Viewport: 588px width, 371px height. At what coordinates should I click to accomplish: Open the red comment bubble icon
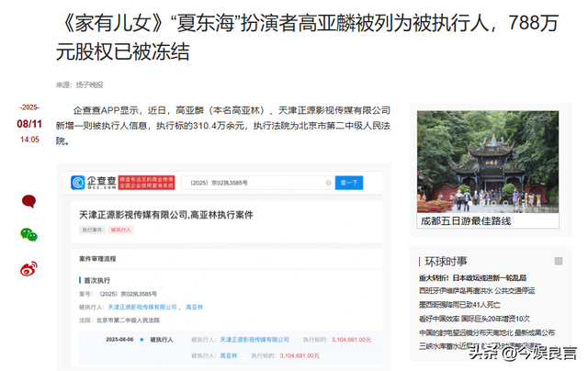[x=28, y=201]
